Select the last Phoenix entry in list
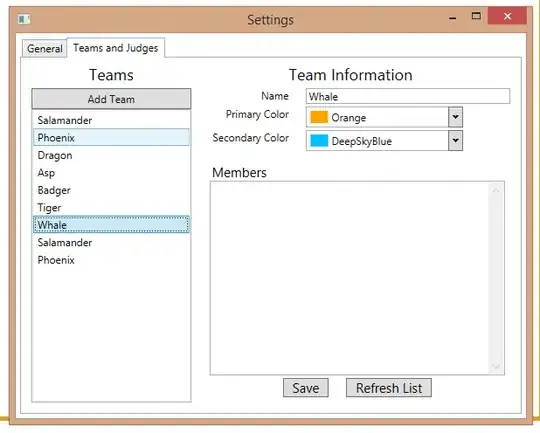Screen dimensions: 540x433 [x=111, y=260]
